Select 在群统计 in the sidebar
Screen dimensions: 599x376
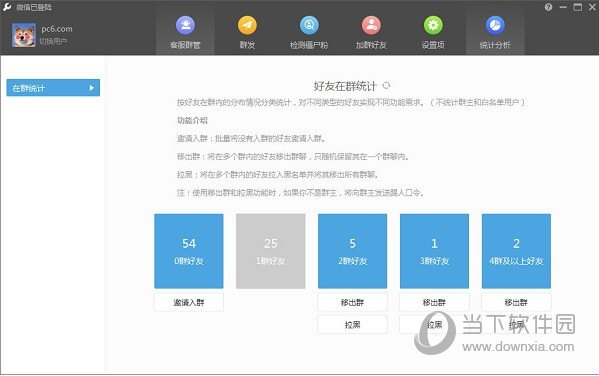tap(53, 88)
